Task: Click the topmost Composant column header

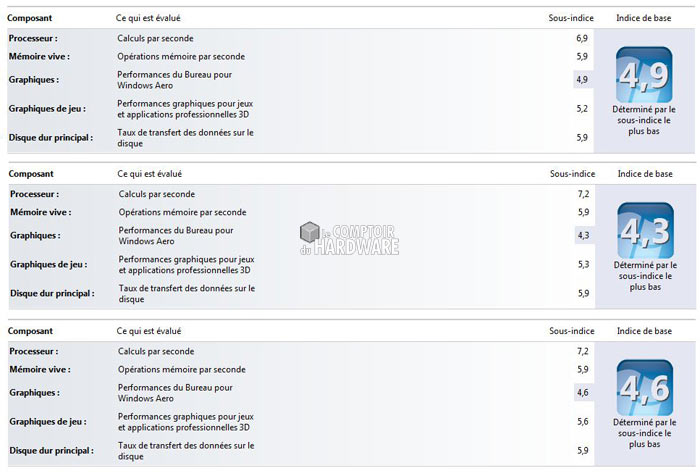Action: tap(31, 18)
